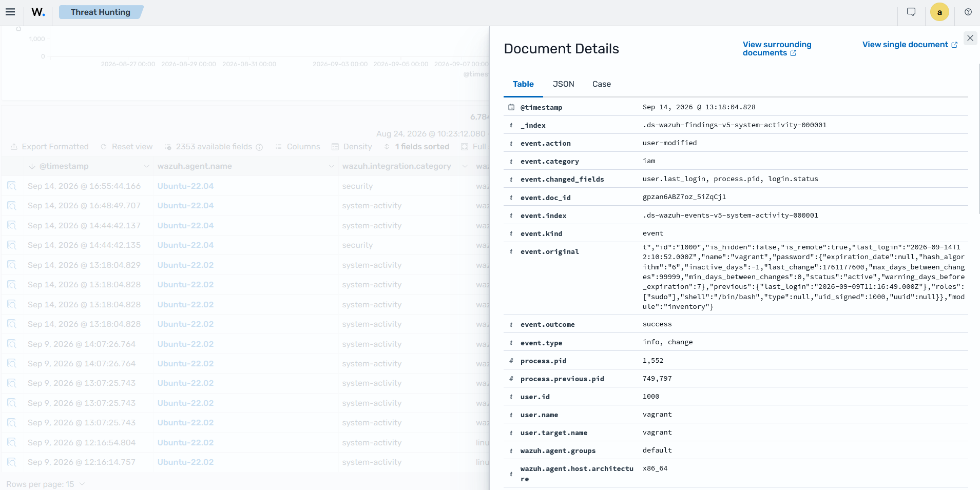Click the event.doc_id value gpzan6ABZ7oz_5iZqCj1

click(x=684, y=197)
